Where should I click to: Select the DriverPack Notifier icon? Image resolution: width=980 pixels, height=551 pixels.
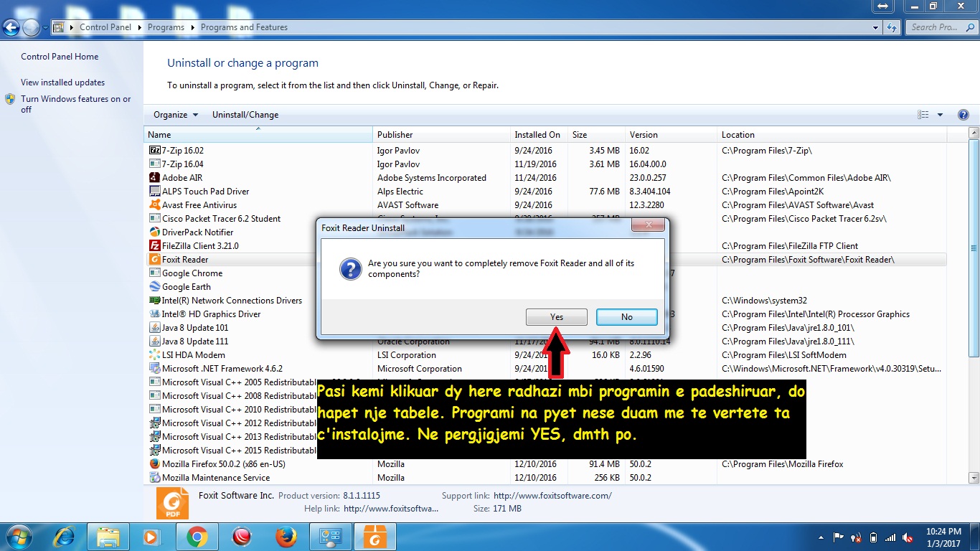(154, 232)
